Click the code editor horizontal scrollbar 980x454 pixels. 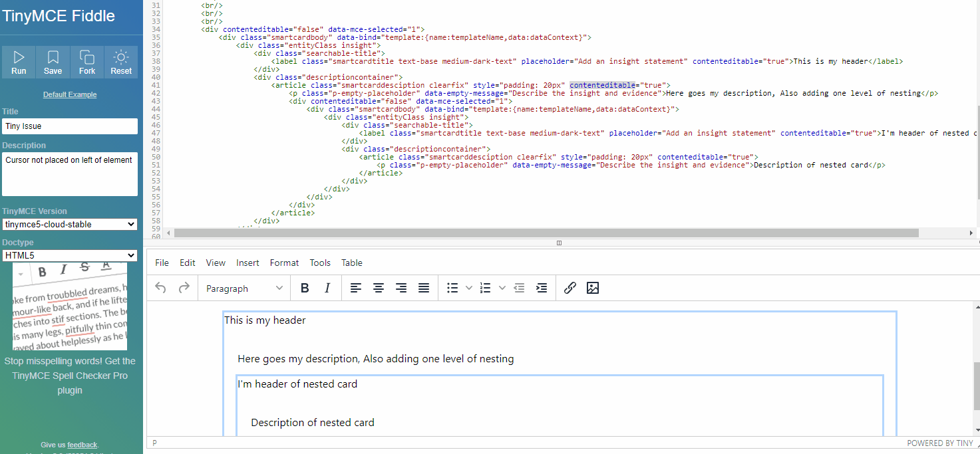point(546,233)
